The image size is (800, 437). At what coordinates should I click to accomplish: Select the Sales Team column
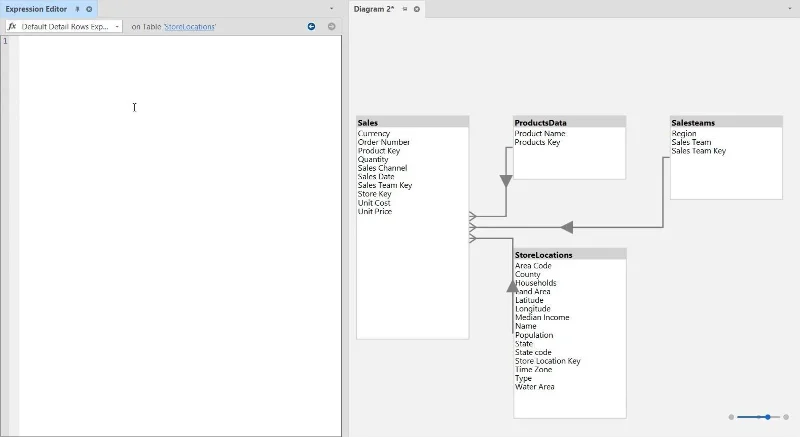[x=691, y=142]
